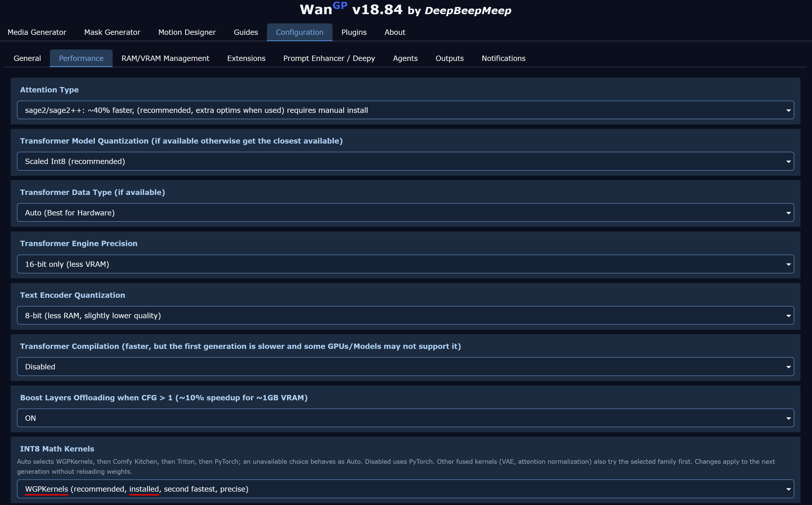Select the Performance sub-tab
This screenshot has height=505, width=812.
click(x=81, y=58)
